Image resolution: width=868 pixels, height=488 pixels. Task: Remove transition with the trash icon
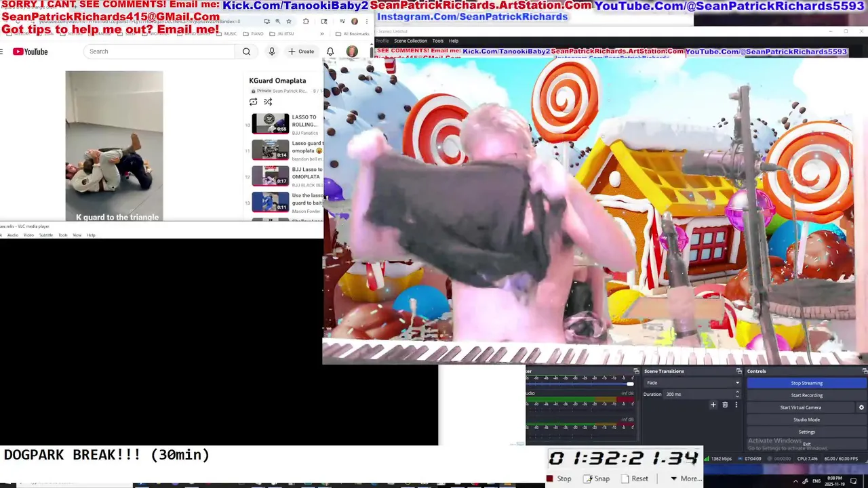point(725,405)
